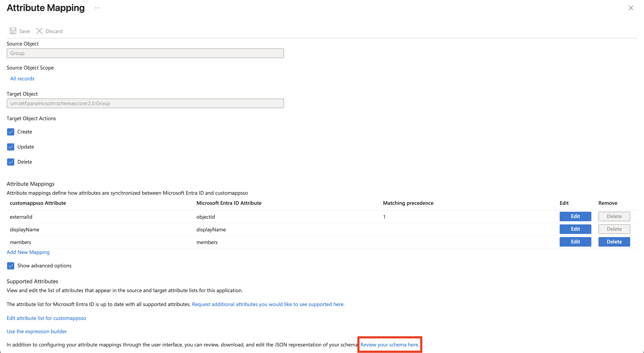
Task: Delete the members attribute mapping
Action: 614,242
